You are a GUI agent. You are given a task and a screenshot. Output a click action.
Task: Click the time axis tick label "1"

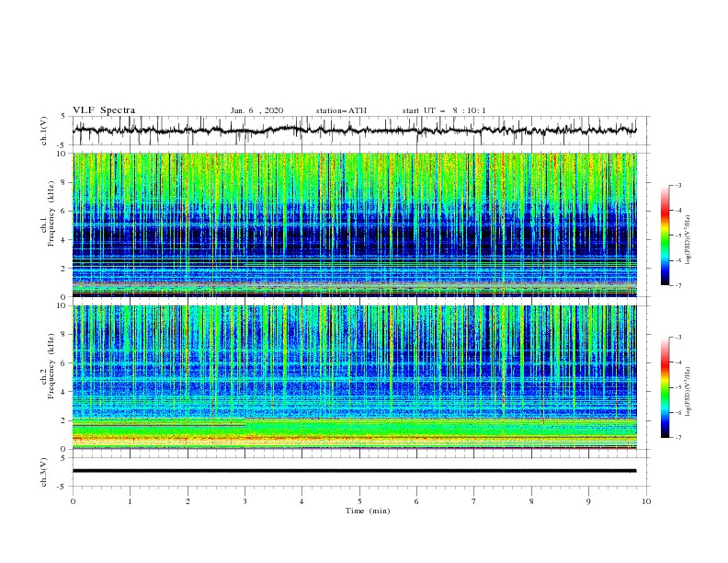pos(130,501)
